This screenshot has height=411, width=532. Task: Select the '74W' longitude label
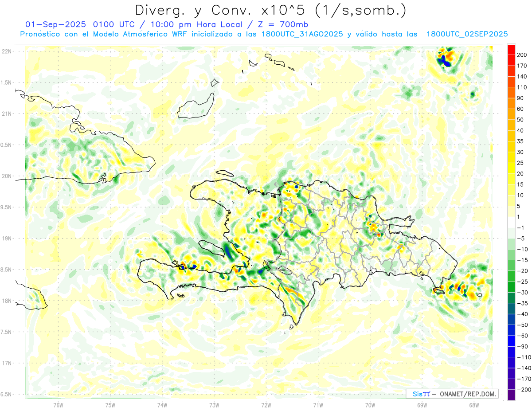pyautogui.click(x=162, y=405)
